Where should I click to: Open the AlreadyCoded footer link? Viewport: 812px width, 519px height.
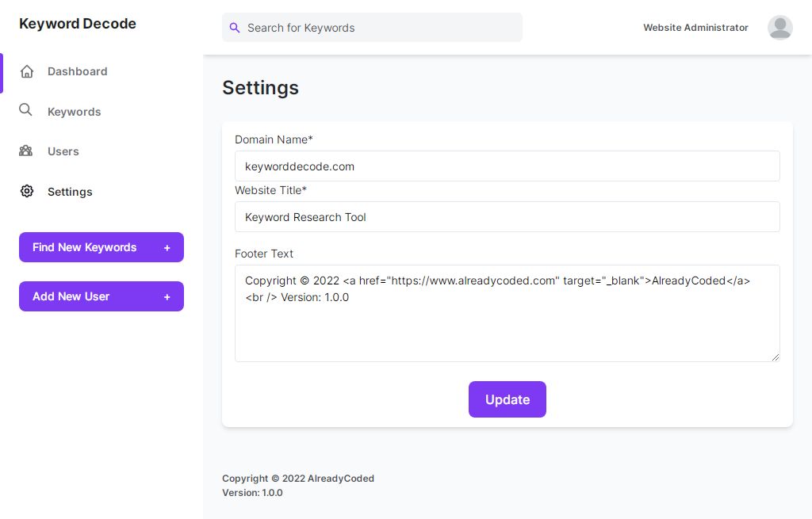[x=341, y=479]
